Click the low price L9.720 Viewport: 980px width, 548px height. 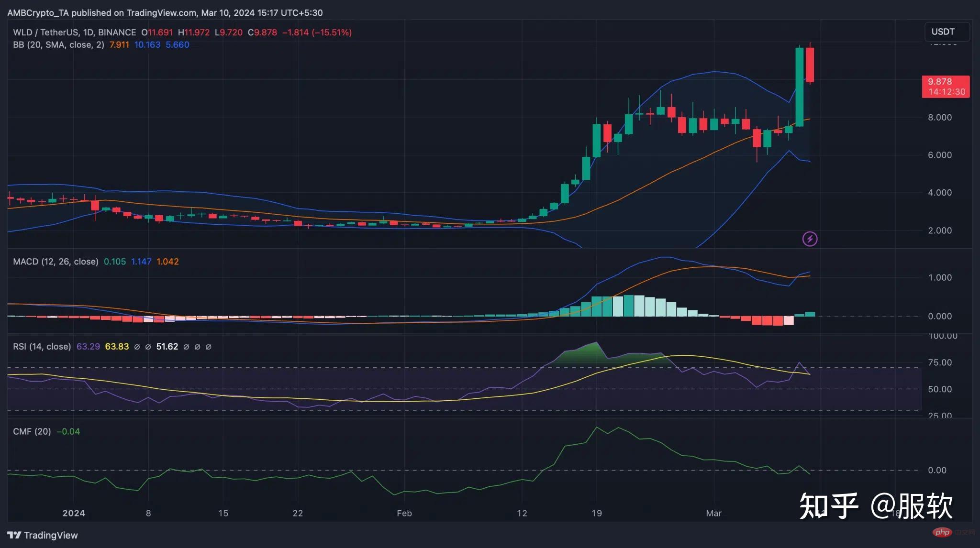pyautogui.click(x=229, y=32)
